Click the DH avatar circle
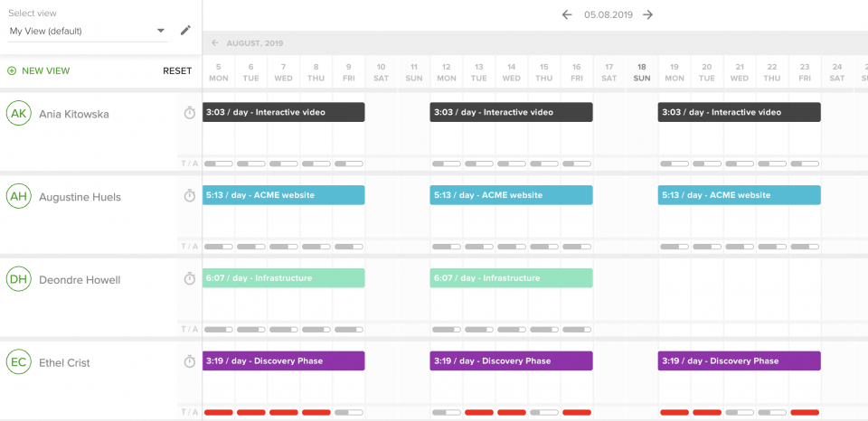Viewport: 868px width, 421px height. [18, 279]
